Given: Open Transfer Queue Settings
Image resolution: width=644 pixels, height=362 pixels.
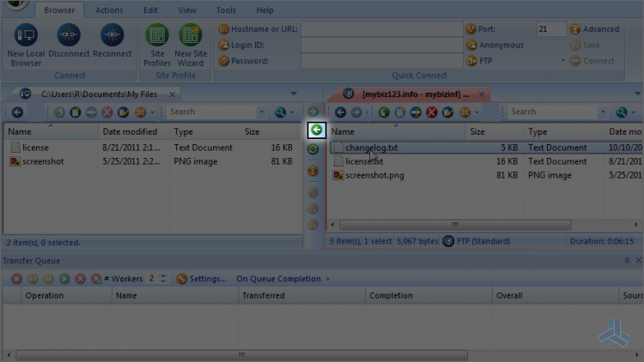Looking at the screenshot, I should point(202,279).
